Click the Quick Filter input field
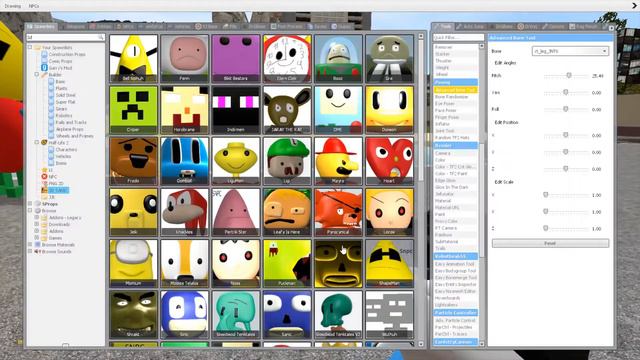The image size is (640, 360). click(458, 38)
